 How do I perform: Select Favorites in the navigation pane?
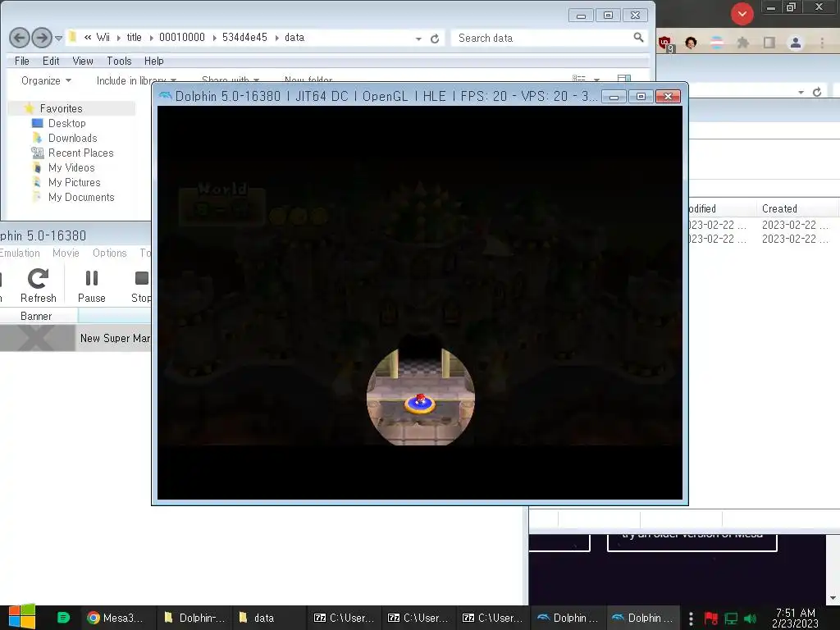[x=61, y=108]
